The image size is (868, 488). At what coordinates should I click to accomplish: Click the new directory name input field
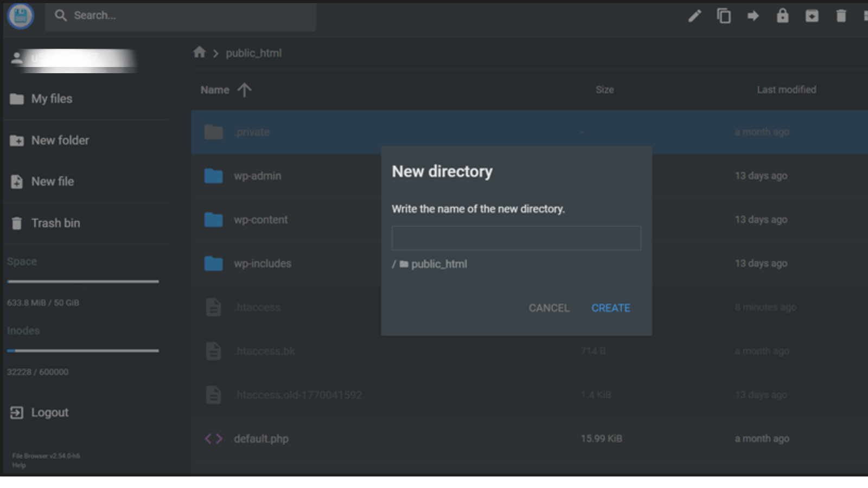pos(516,237)
